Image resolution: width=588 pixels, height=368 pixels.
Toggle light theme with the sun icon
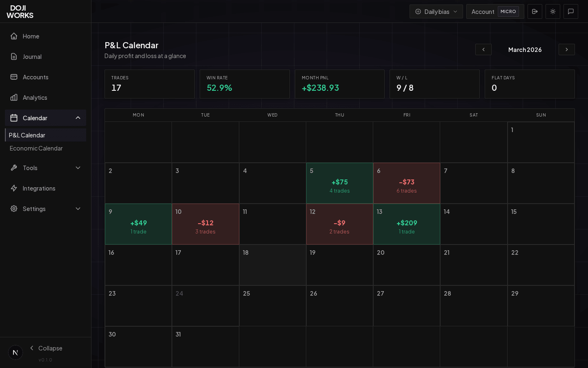(553, 11)
